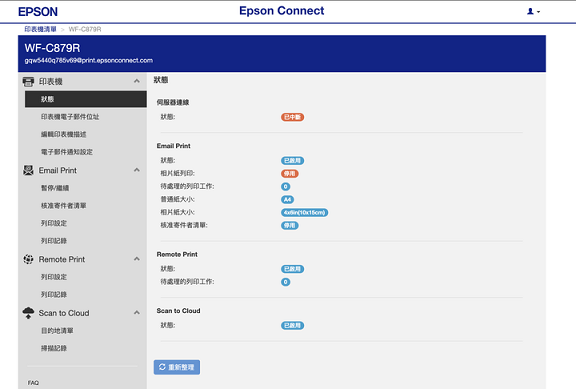Click the Email Print envelope icon
576x389 pixels.
(28, 170)
